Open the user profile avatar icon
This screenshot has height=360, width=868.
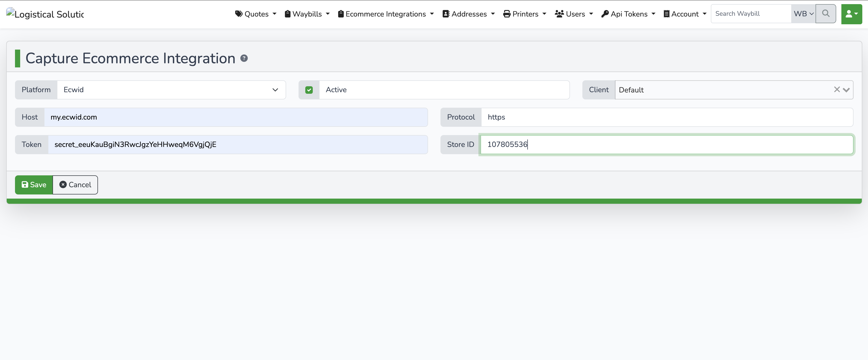click(850, 14)
